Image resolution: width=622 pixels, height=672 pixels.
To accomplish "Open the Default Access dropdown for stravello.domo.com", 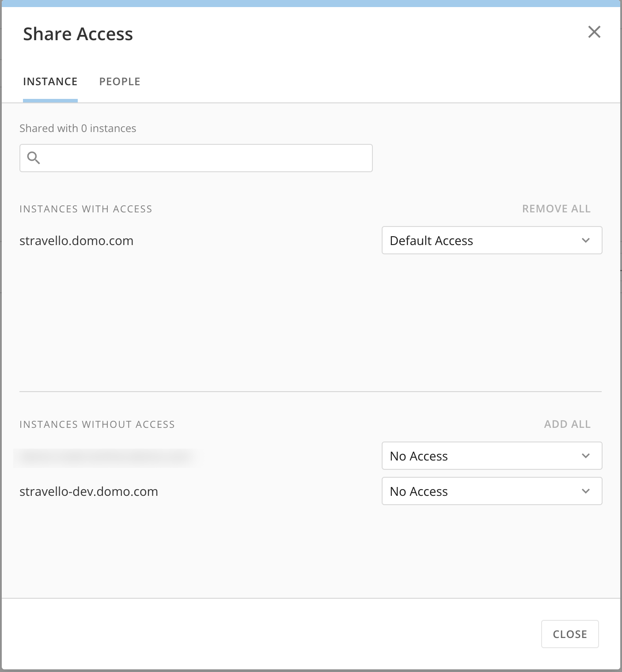I will 491,240.
